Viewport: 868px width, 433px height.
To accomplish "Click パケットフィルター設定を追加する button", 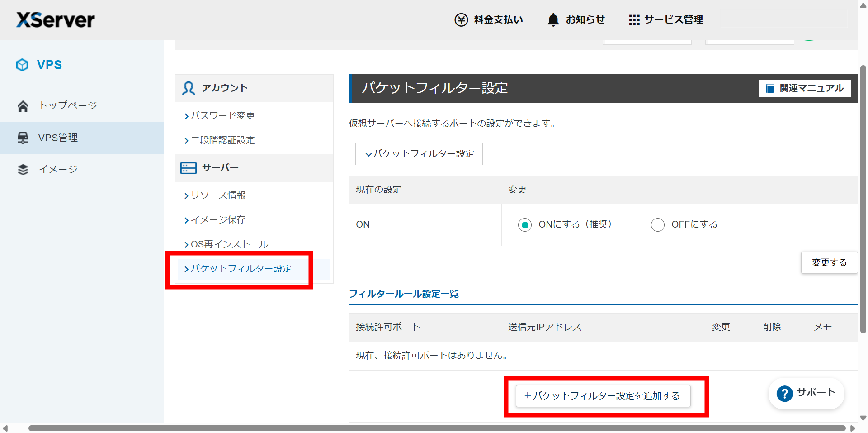I will [x=603, y=396].
